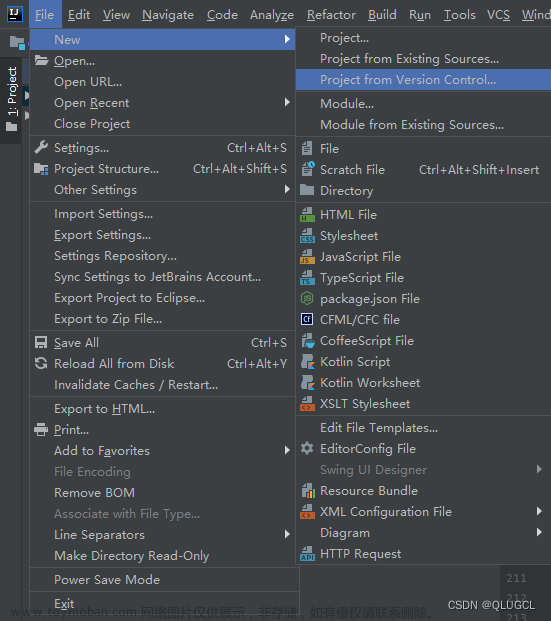551x621 pixels.
Task: Click the project folder toolbar icon
Action: coord(17,42)
